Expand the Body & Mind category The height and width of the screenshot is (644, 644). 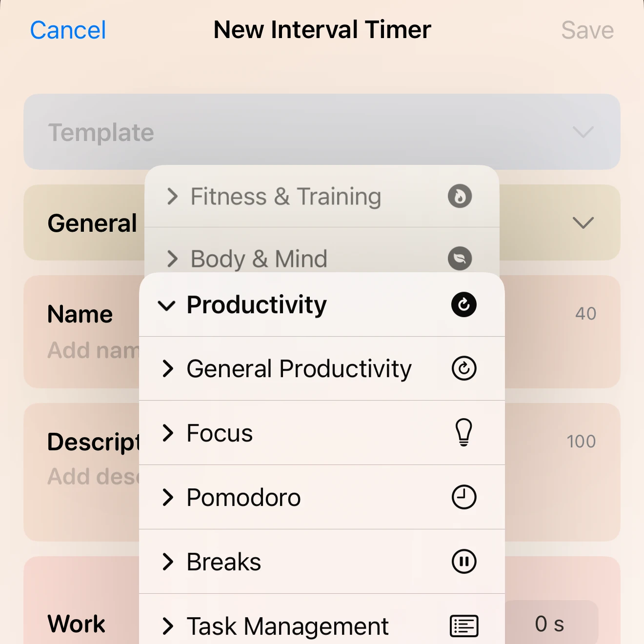(171, 259)
